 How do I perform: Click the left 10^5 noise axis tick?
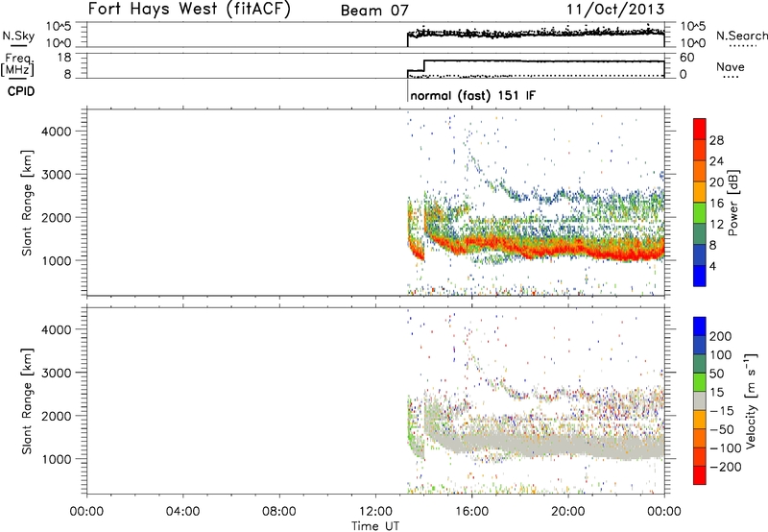[59, 27]
